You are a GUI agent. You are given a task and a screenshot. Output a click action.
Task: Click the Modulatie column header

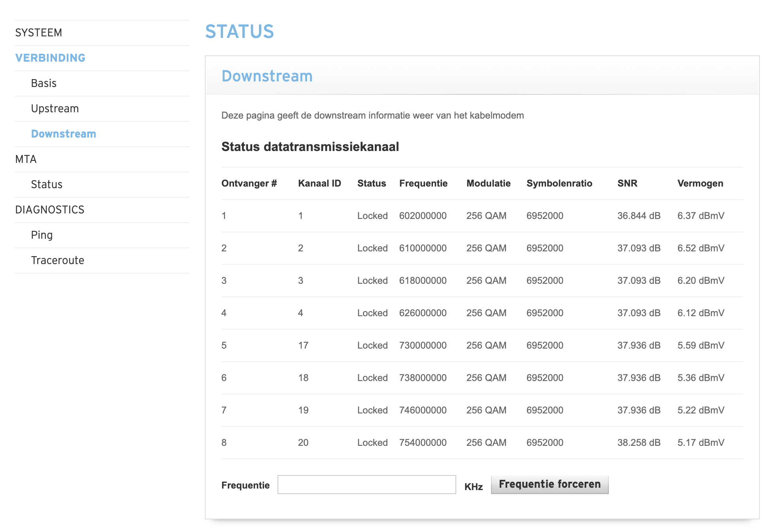tap(488, 183)
